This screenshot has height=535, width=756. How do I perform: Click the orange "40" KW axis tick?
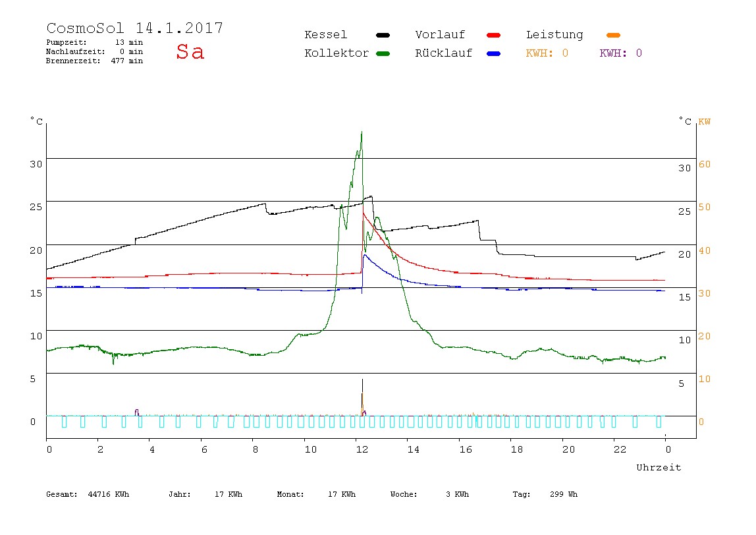tap(705, 250)
